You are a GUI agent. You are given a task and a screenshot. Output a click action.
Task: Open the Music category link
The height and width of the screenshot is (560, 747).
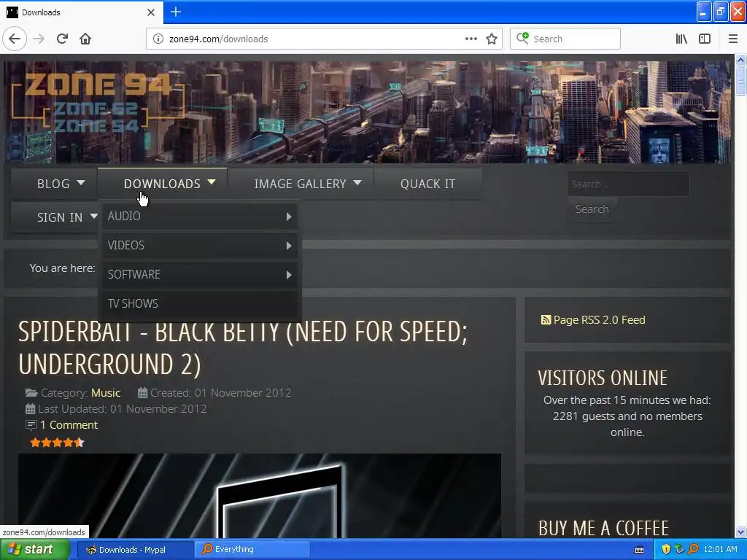click(x=106, y=393)
